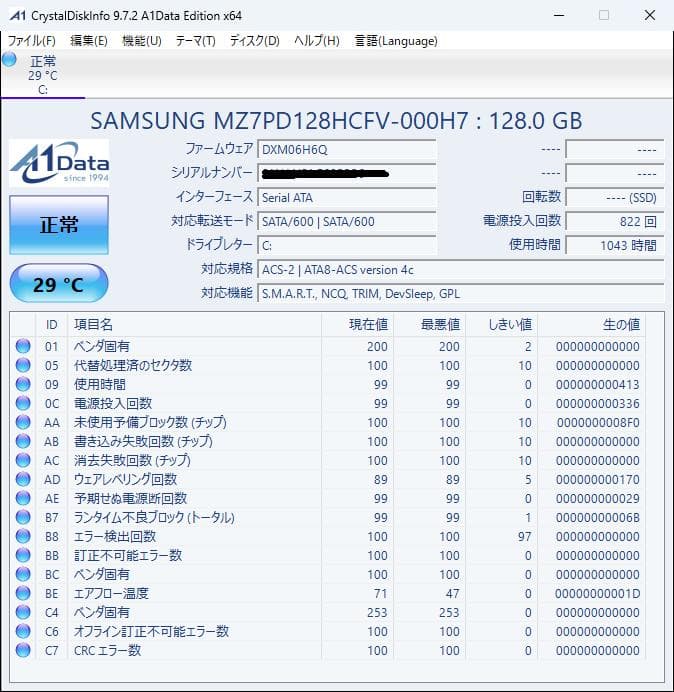674x692 pixels.
Task: Click the 現在値 column header
Action: 358,325
